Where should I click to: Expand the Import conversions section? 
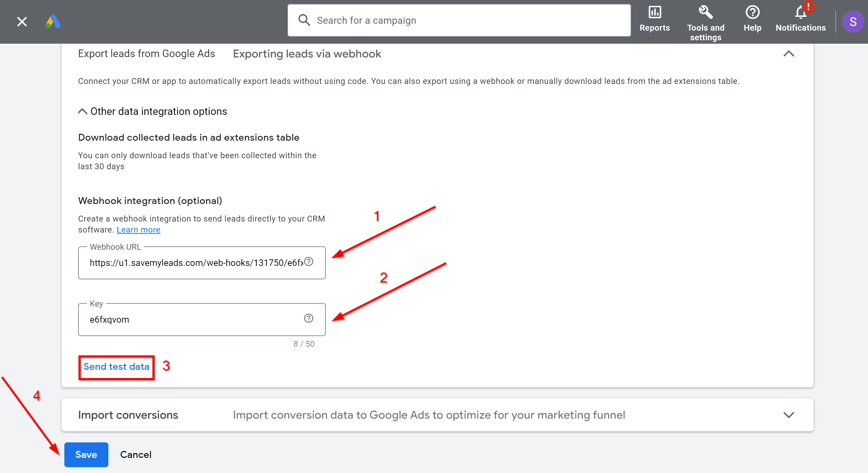point(790,415)
